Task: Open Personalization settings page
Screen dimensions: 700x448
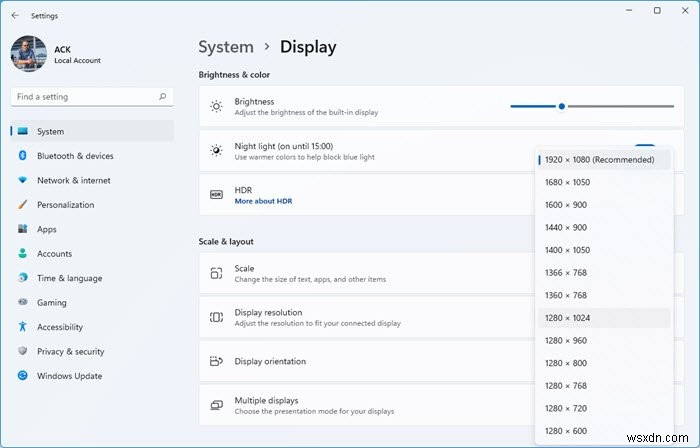Action: 66,205
